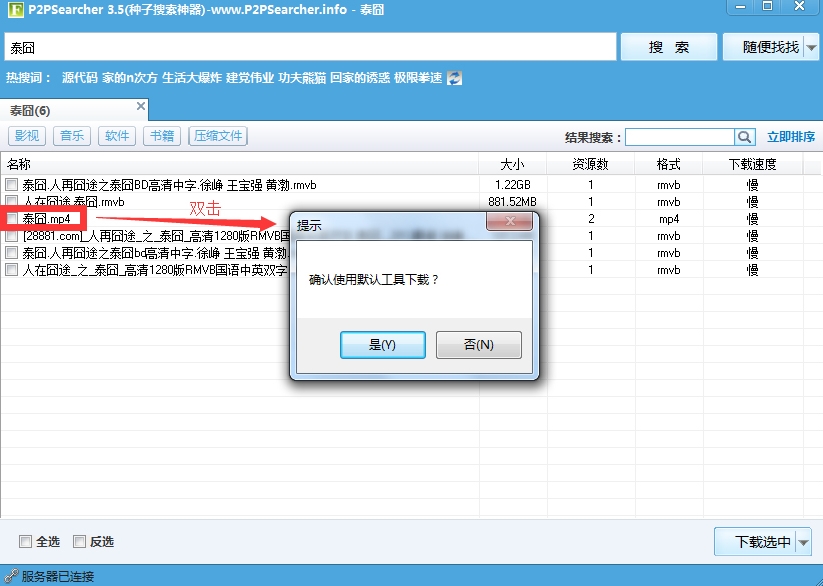This screenshot has width=823, height=586.
Task: Click the P2PSearcher app icon in title bar
Action: (16, 10)
